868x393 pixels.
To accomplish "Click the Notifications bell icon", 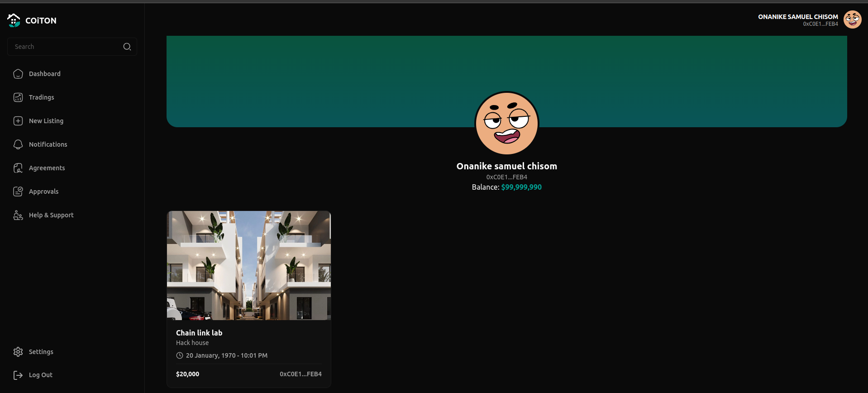I will coord(18,144).
